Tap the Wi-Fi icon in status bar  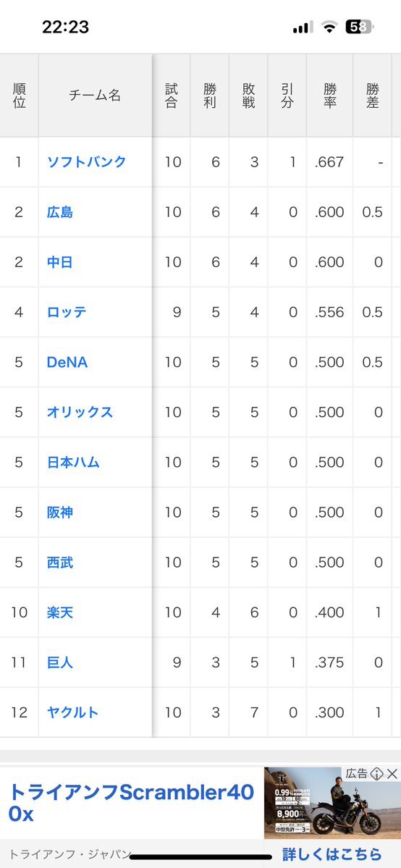point(329,27)
